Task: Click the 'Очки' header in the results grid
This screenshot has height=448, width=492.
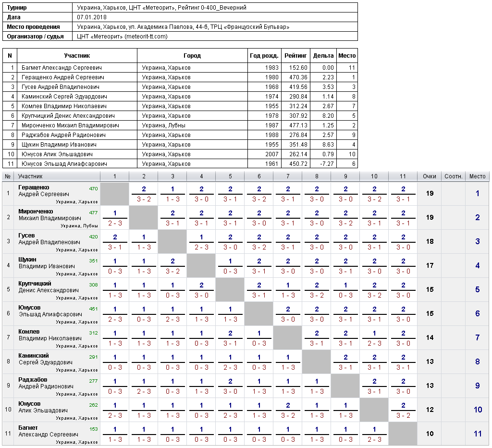Action: (x=429, y=176)
